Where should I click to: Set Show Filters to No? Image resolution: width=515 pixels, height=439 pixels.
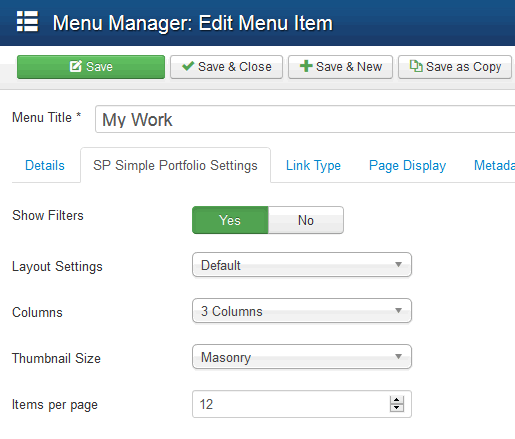pyautogui.click(x=306, y=220)
